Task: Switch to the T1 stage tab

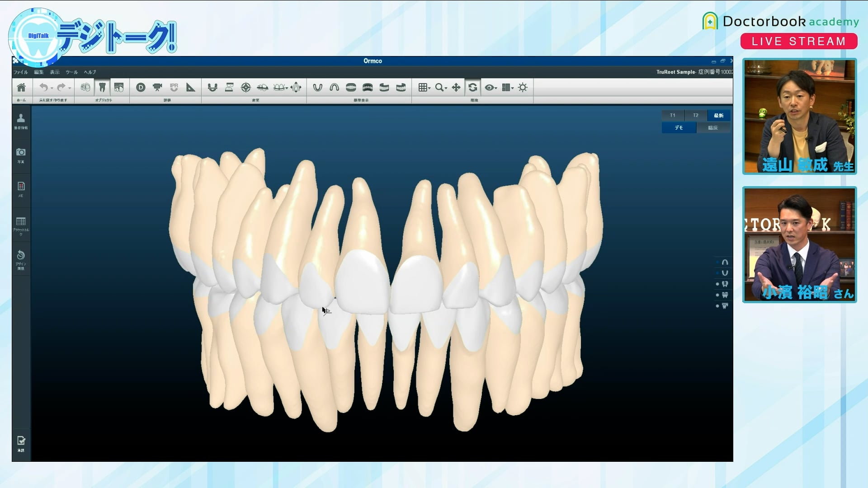Action: (x=673, y=116)
